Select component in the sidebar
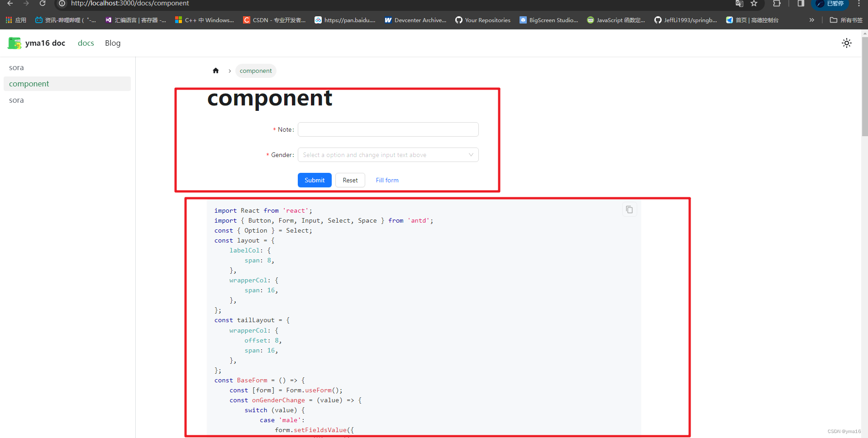Viewport: 868px width, 438px height. [29, 84]
